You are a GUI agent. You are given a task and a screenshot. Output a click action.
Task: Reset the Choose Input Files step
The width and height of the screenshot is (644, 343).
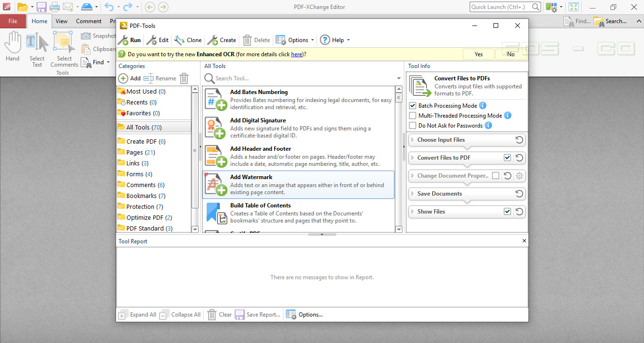(x=519, y=140)
